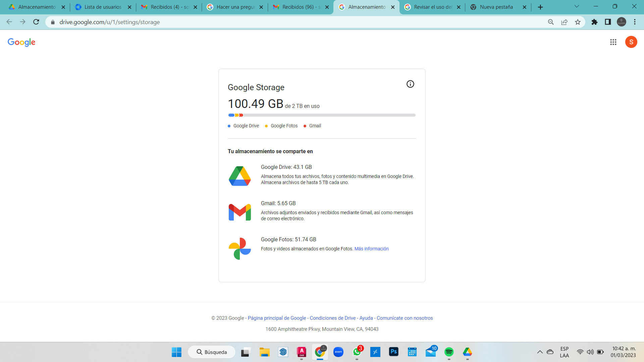
Task: Switch to Hacer una pregunta tab
Action: coord(235,7)
